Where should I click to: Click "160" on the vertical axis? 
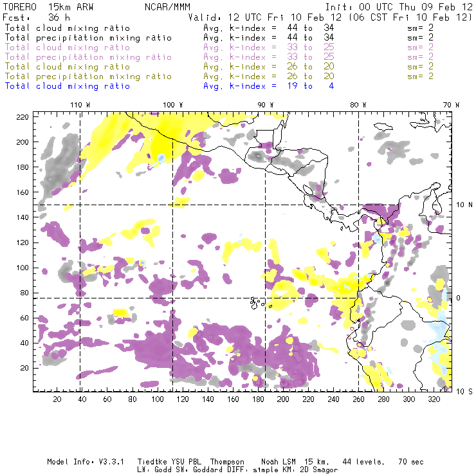[23, 192]
